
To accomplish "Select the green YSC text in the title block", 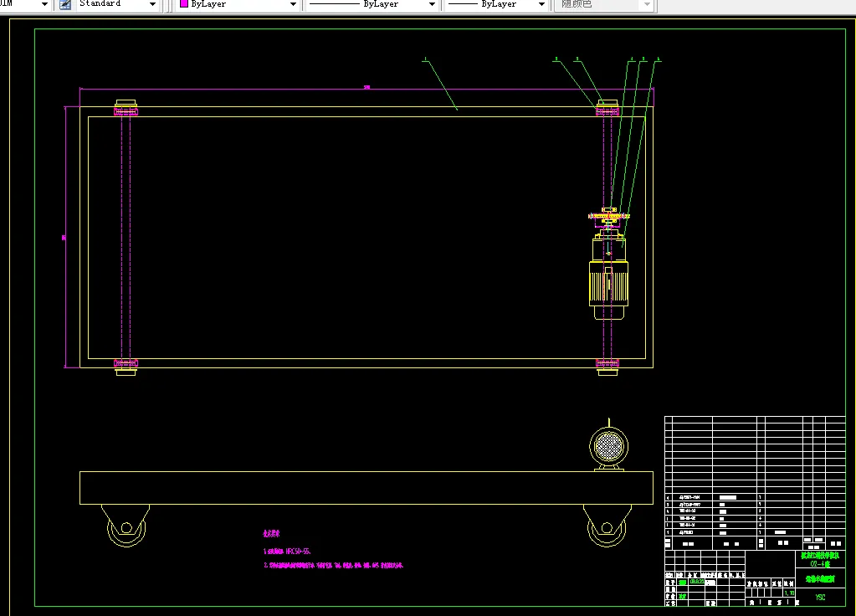I will tap(821, 598).
